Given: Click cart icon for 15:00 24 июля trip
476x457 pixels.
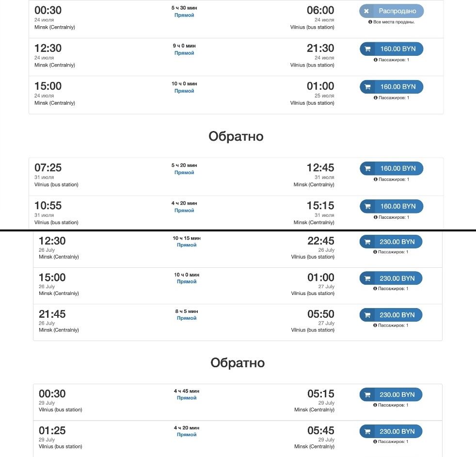Looking at the screenshot, I should 367,87.
